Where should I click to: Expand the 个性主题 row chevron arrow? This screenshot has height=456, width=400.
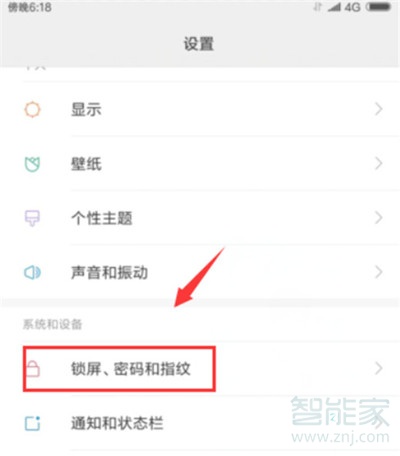(378, 218)
